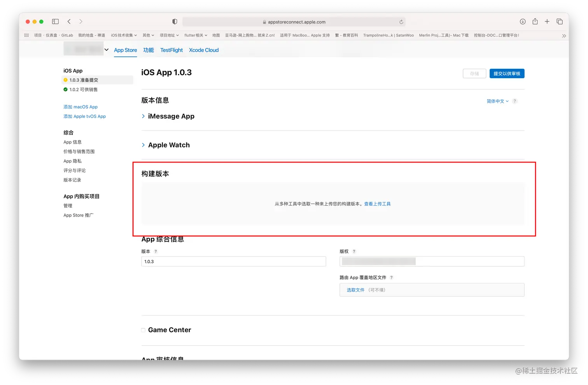This screenshot has width=588, height=385.
Task: Open the 我的地盘 - 禅道 bookmark
Action: [x=92, y=35]
